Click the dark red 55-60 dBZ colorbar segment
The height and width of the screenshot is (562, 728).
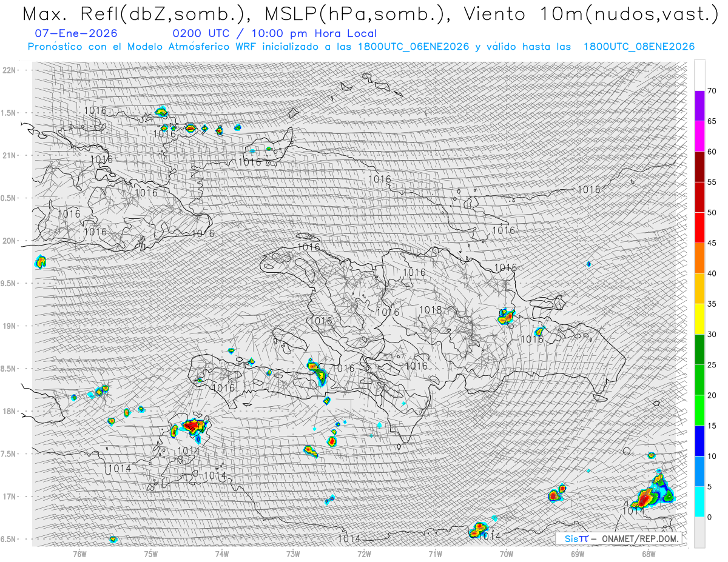pos(699,167)
